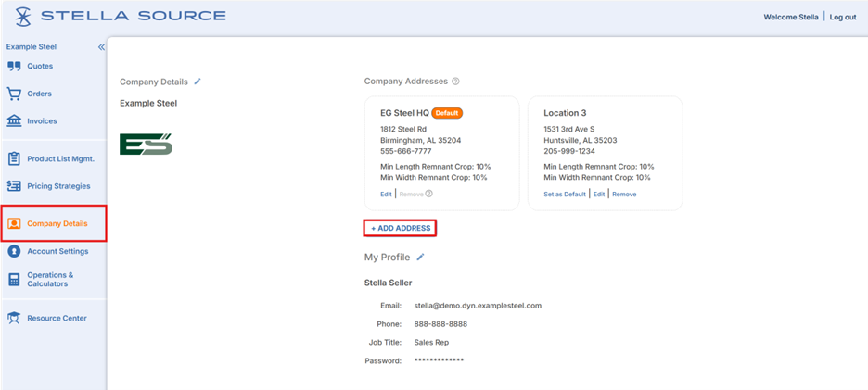868x390 pixels.
Task: Collapse the sidebar with double chevron
Action: [x=101, y=47]
